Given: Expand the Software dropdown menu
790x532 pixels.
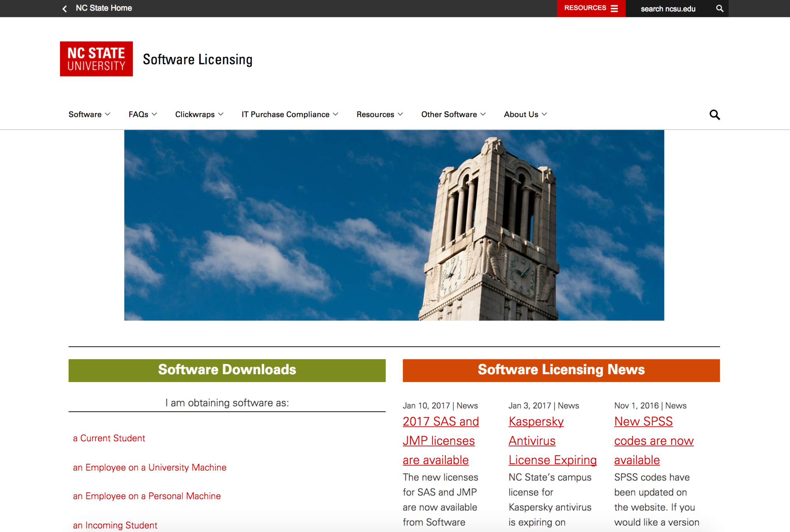Looking at the screenshot, I should (89, 114).
